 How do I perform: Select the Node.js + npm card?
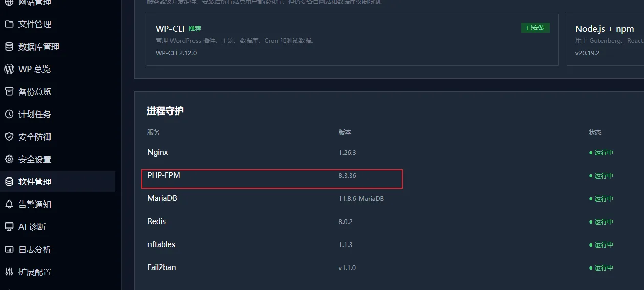[x=605, y=40]
